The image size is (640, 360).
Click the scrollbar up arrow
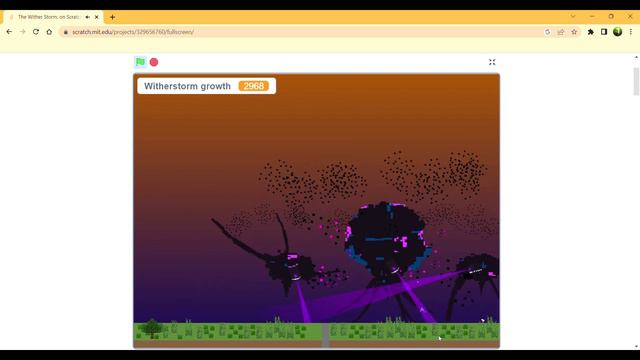[x=636, y=58]
